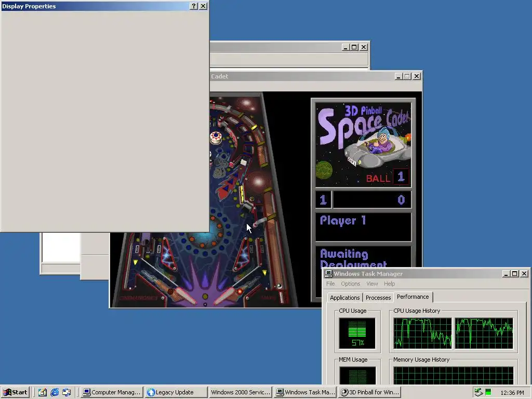The height and width of the screenshot is (399, 532).
Task: Close the untitled window behind pinball
Action: (363, 47)
